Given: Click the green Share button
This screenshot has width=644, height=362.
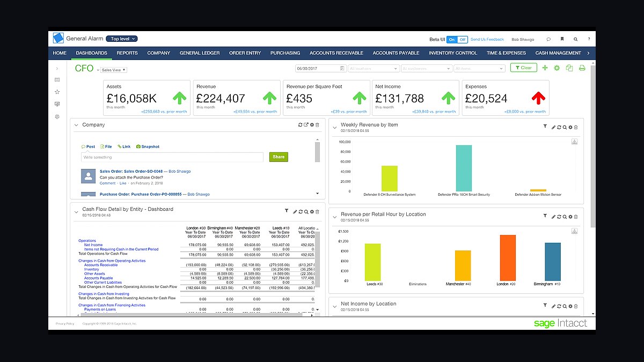Looking at the screenshot, I should (x=279, y=157).
